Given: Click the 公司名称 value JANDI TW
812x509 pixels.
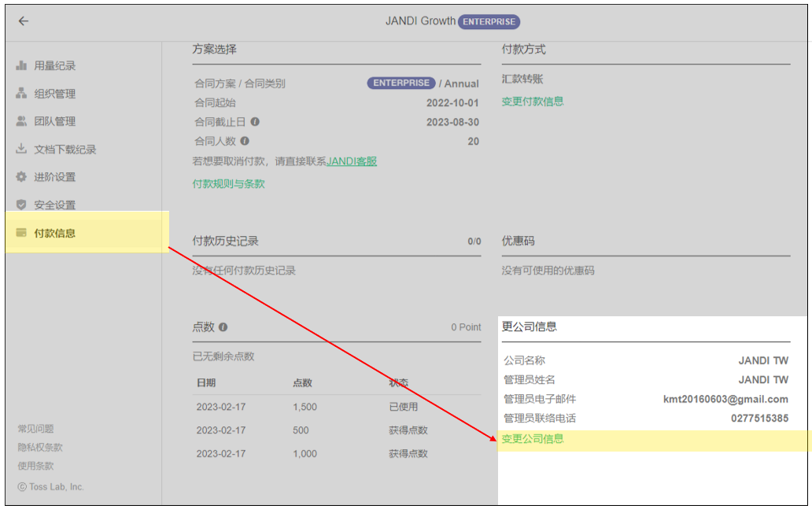Looking at the screenshot, I should point(763,360).
